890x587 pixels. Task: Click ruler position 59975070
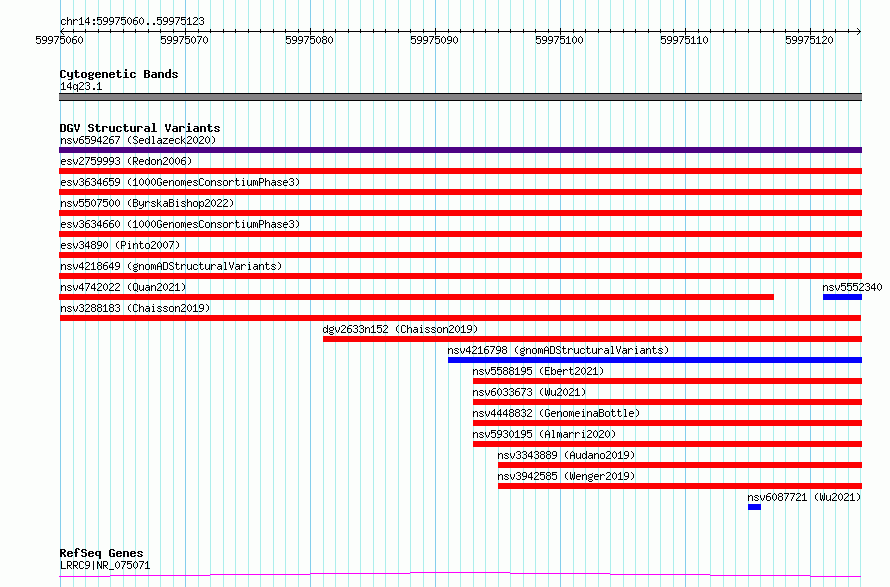coord(184,40)
